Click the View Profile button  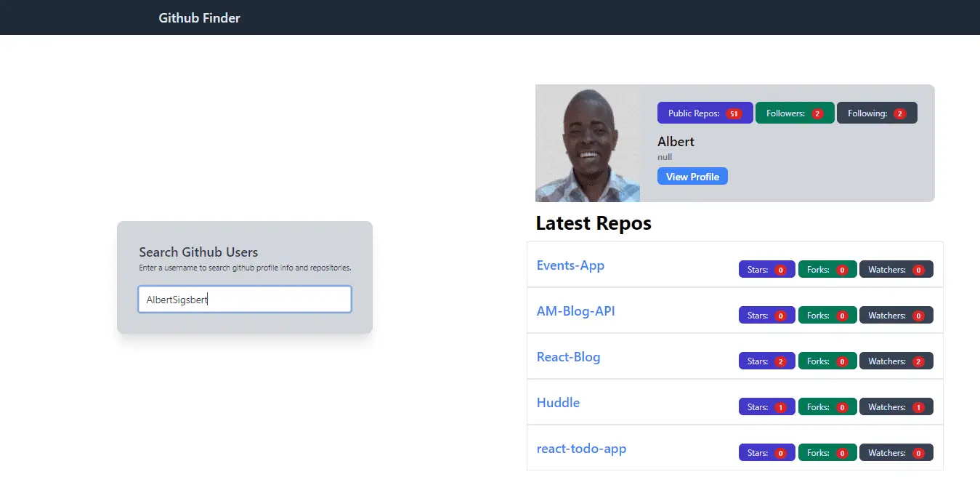(692, 176)
